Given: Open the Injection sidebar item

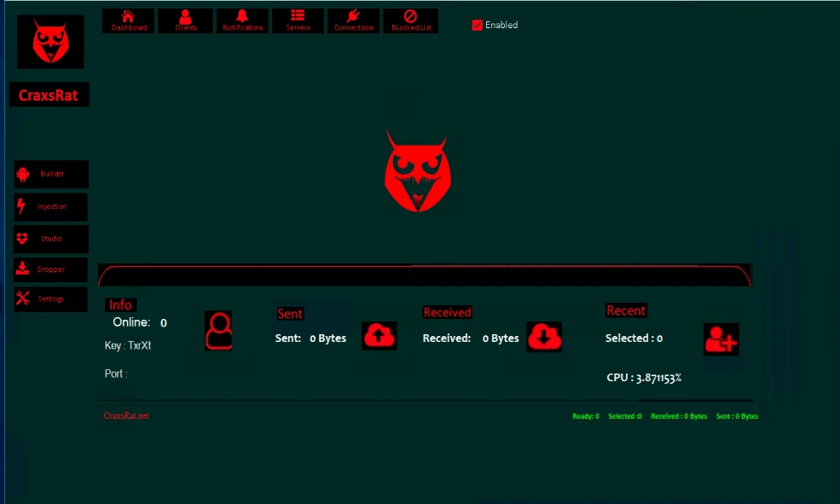Looking at the screenshot, I should pyautogui.click(x=51, y=206).
